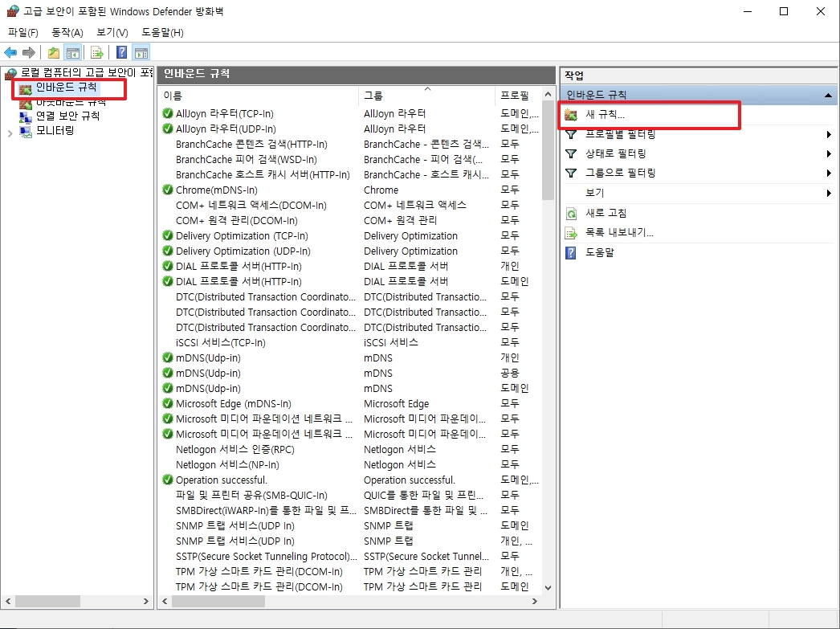Viewport: 840px width, 629px height.
Task: Click 새로 고침 action
Action: (606, 213)
